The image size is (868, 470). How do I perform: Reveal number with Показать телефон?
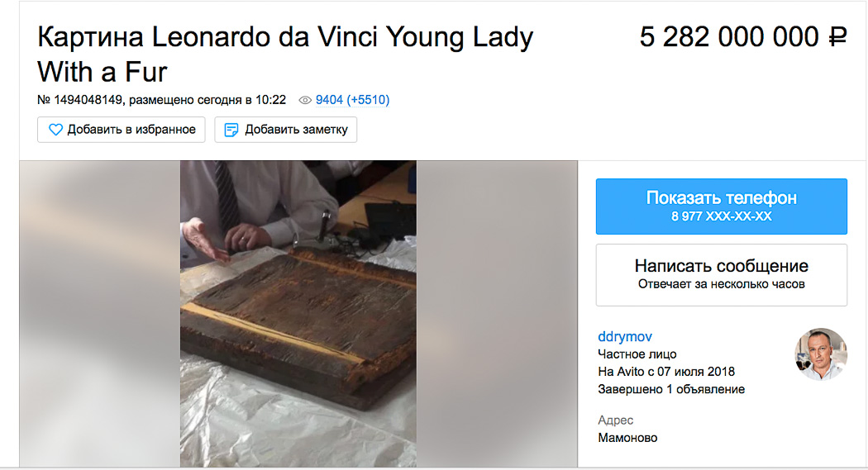tap(722, 207)
